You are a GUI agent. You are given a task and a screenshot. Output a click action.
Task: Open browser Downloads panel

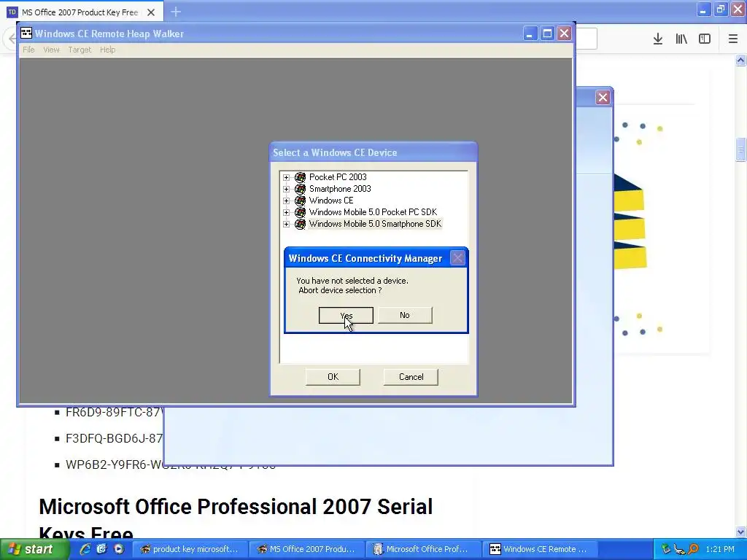(658, 39)
